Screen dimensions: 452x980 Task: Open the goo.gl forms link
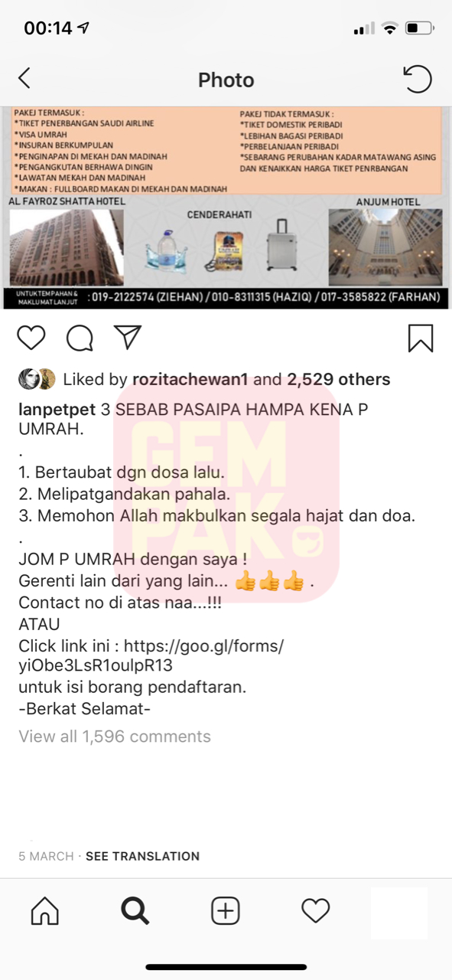[x=151, y=655]
